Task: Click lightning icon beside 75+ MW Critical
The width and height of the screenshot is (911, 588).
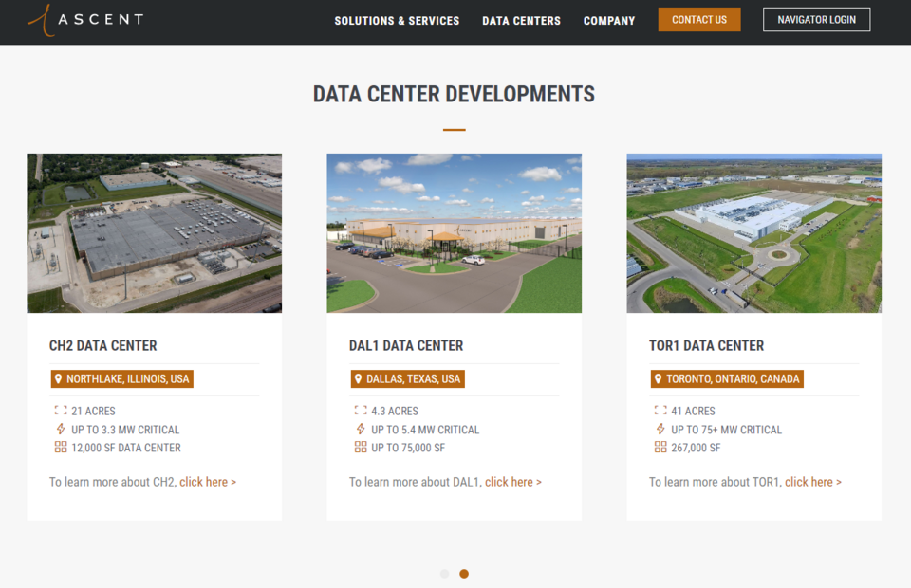Action: pos(660,429)
